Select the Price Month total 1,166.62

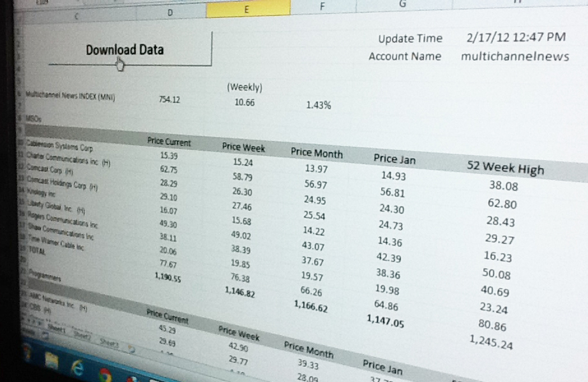310,306
